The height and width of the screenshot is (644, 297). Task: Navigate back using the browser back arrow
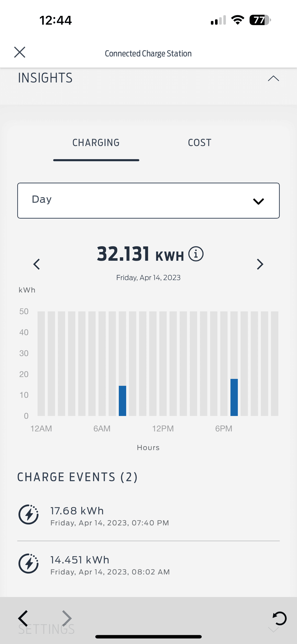pos(23,618)
